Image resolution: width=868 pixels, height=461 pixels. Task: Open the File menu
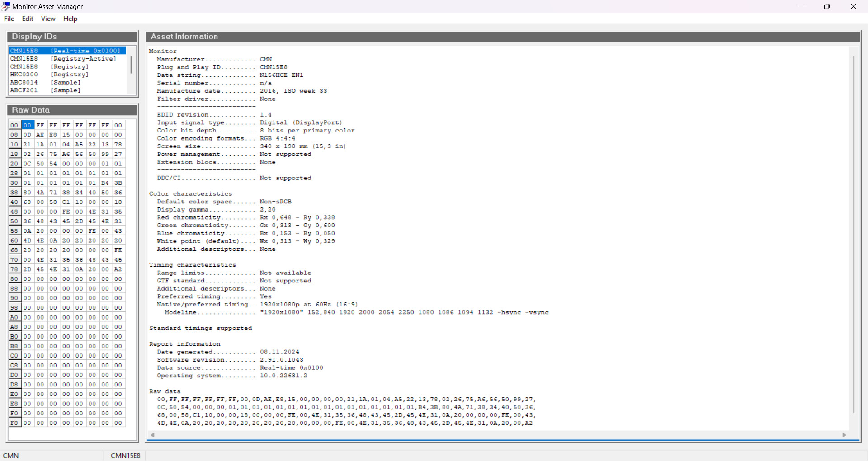9,19
